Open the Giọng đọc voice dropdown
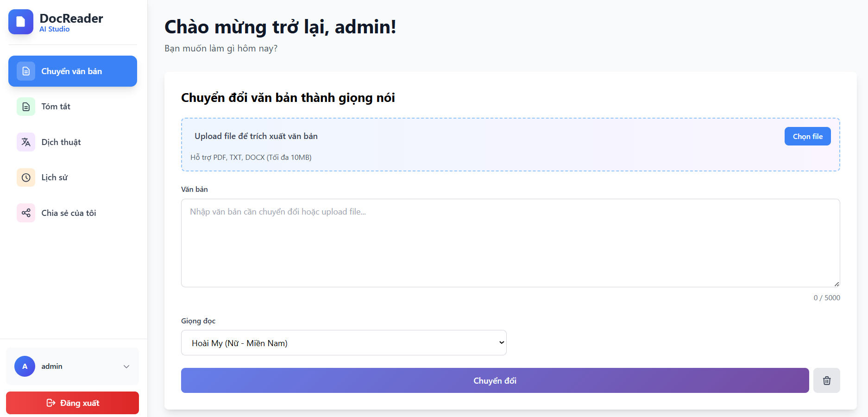 (x=344, y=342)
